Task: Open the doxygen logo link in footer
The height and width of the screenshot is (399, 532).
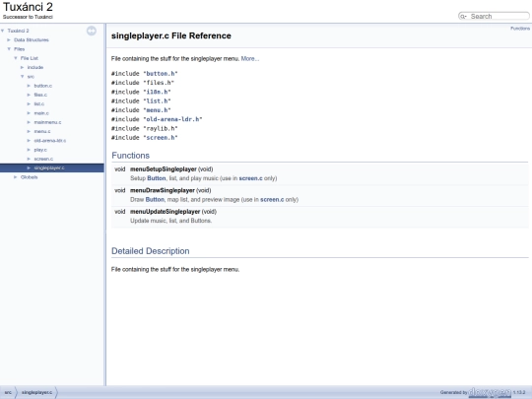Action: point(490,392)
